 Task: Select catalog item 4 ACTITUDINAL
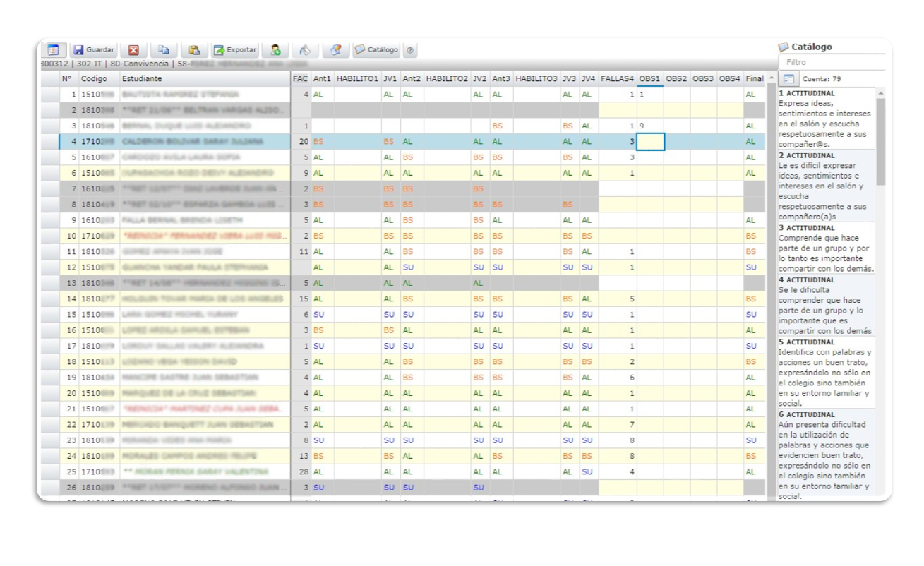pyautogui.click(x=827, y=306)
